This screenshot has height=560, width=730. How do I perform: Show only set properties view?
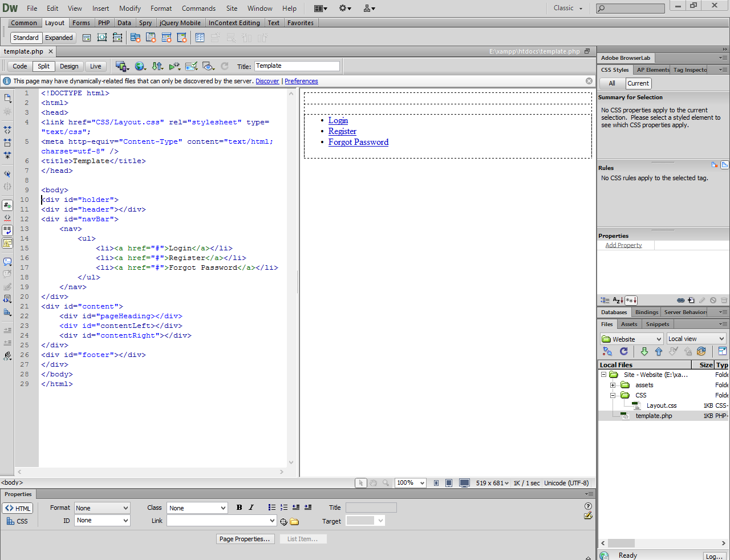click(x=631, y=301)
